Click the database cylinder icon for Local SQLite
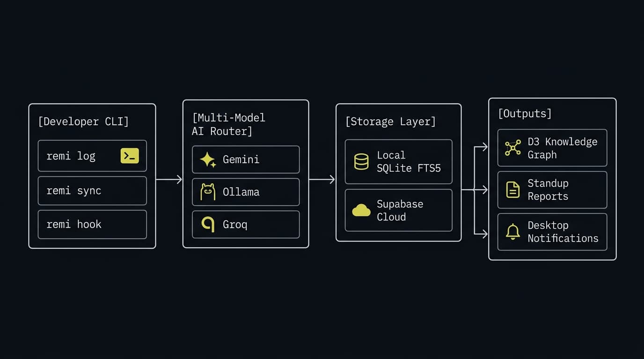This screenshot has width=644, height=359. point(361,162)
